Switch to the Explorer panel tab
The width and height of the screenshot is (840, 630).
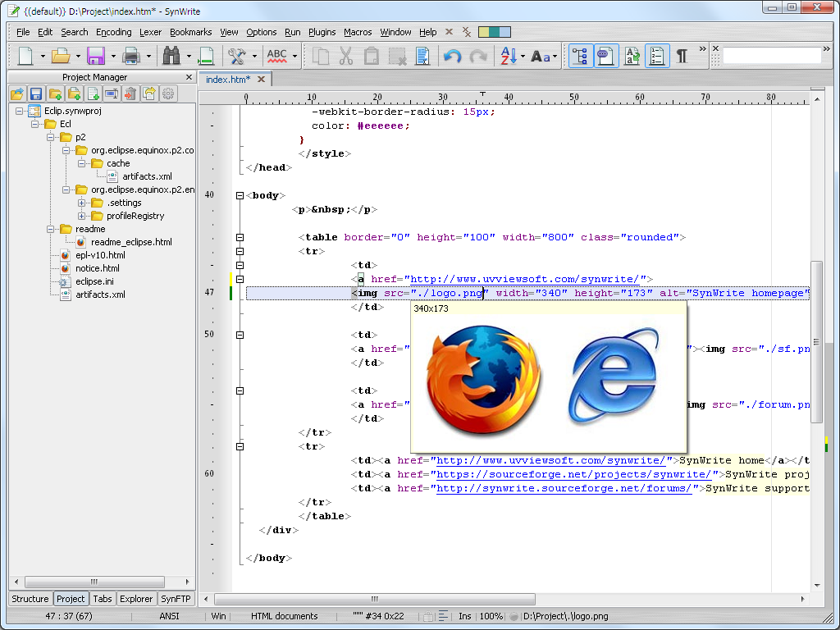tap(136, 599)
